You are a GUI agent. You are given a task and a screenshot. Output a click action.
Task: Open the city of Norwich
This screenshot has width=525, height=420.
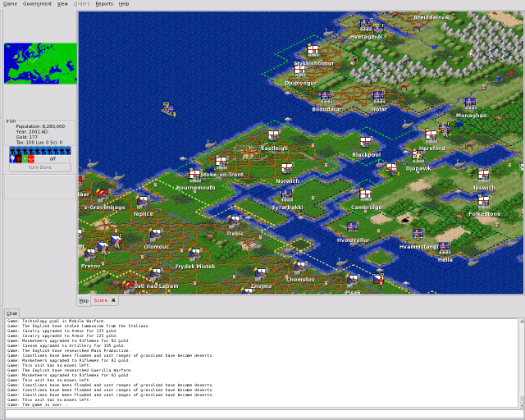click(286, 168)
